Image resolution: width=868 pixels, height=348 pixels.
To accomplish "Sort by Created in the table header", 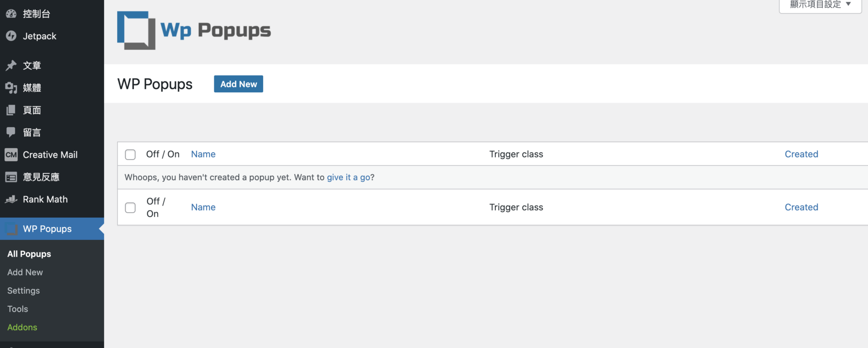I will (801, 154).
